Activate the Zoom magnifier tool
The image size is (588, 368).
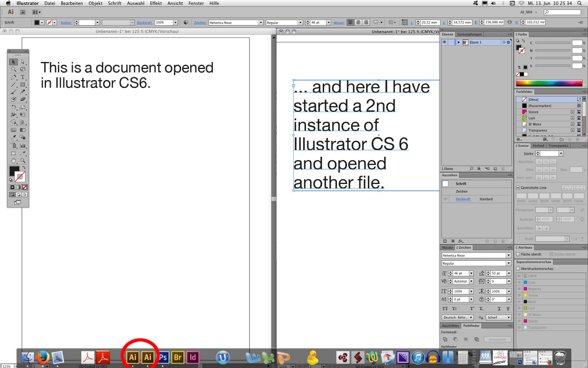(23, 160)
